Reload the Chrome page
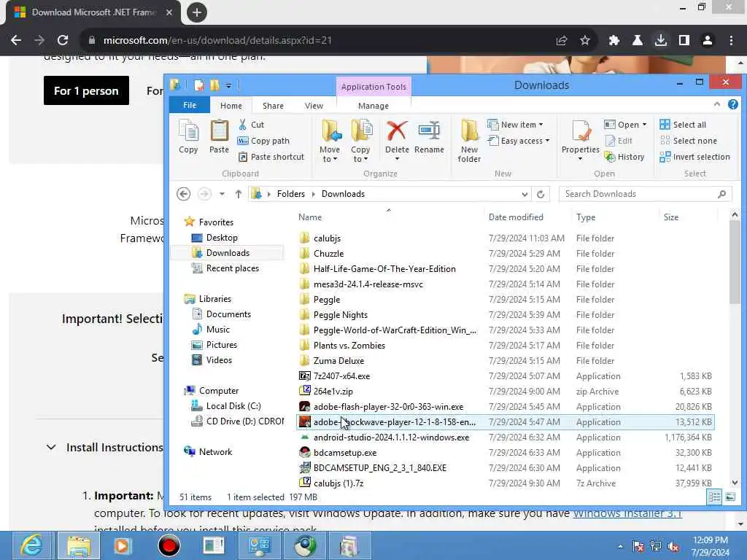747x560 pixels. click(x=63, y=41)
